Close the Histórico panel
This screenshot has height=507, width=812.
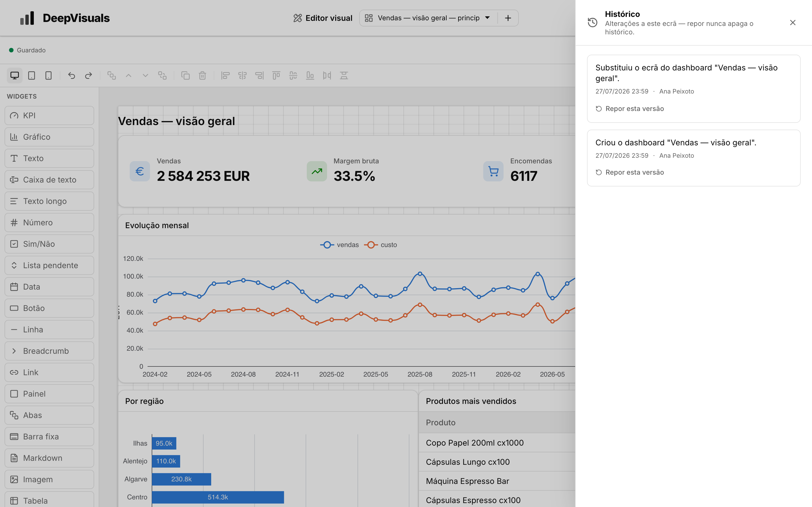tap(793, 23)
